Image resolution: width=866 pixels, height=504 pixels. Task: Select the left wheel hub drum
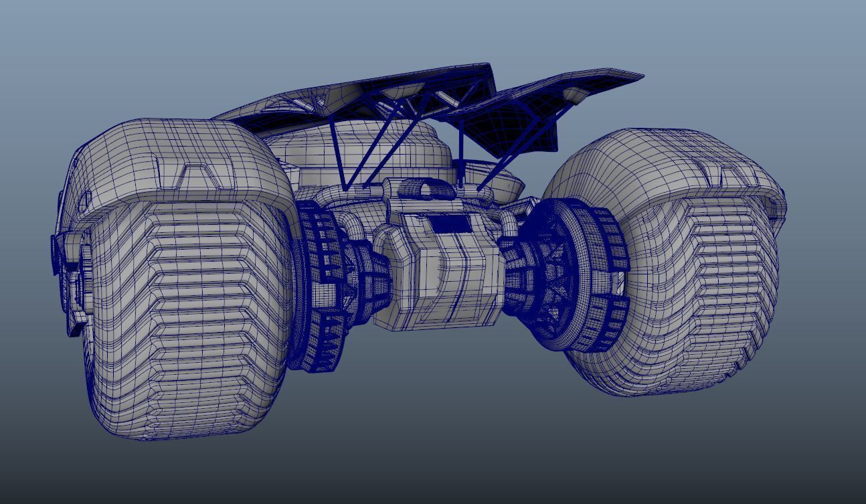[x=320, y=288]
